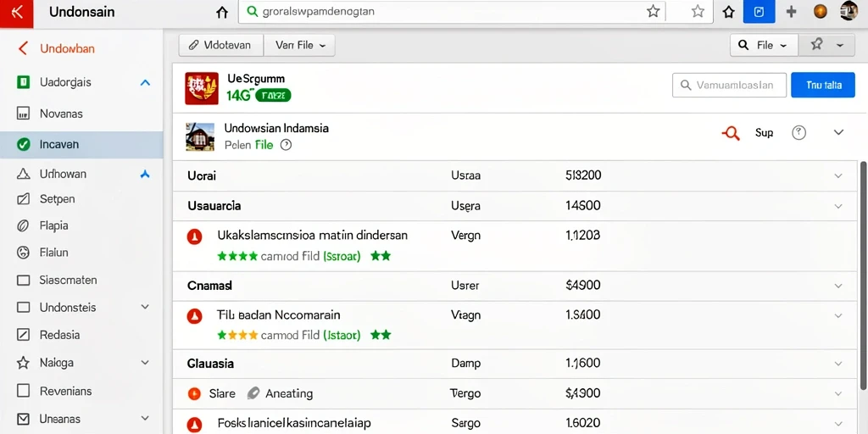The image size is (868, 434).
Task: Open the File search dropdown at top-right
Action: 764,46
